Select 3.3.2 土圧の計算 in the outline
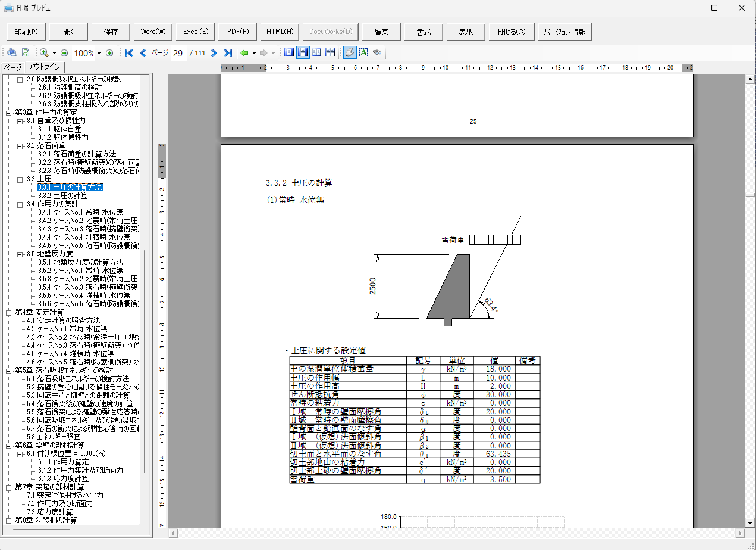 (x=62, y=196)
